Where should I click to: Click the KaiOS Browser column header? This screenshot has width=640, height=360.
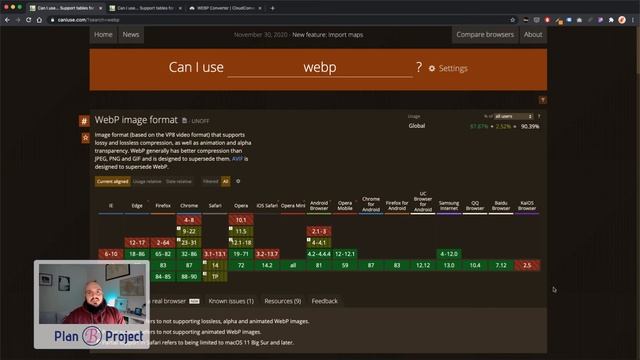point(527,205)
